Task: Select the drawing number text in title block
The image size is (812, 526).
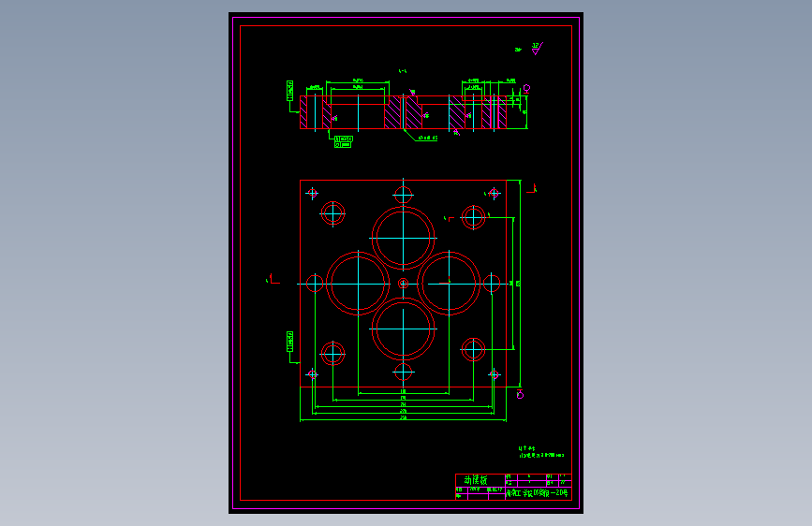Action: 538,493
